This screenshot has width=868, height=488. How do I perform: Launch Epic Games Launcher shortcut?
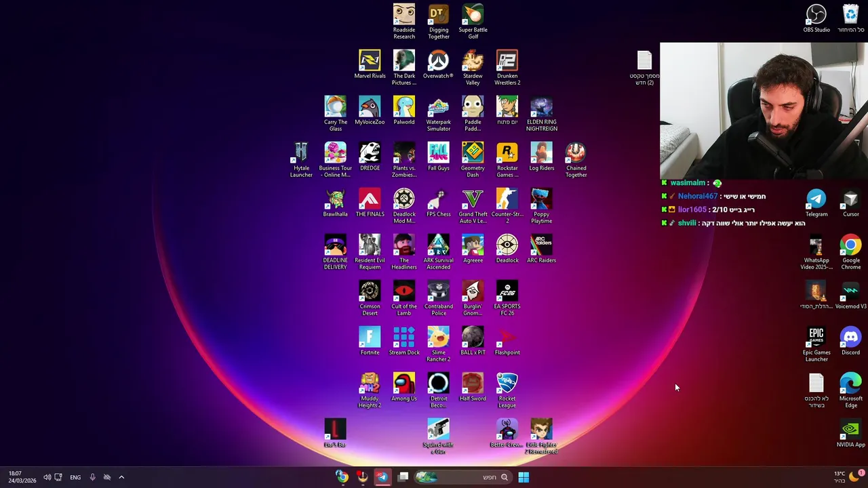click(x=816, y=344)
